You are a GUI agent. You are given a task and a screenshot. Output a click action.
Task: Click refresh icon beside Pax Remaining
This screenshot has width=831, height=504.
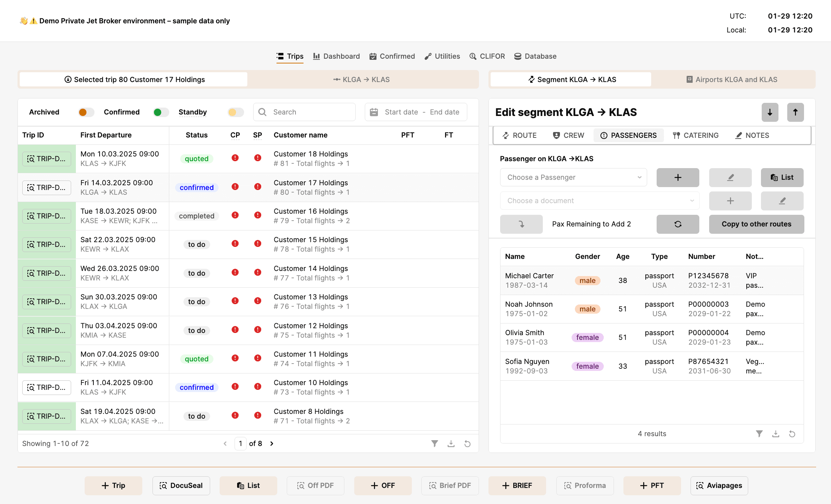tap(677, 224)
